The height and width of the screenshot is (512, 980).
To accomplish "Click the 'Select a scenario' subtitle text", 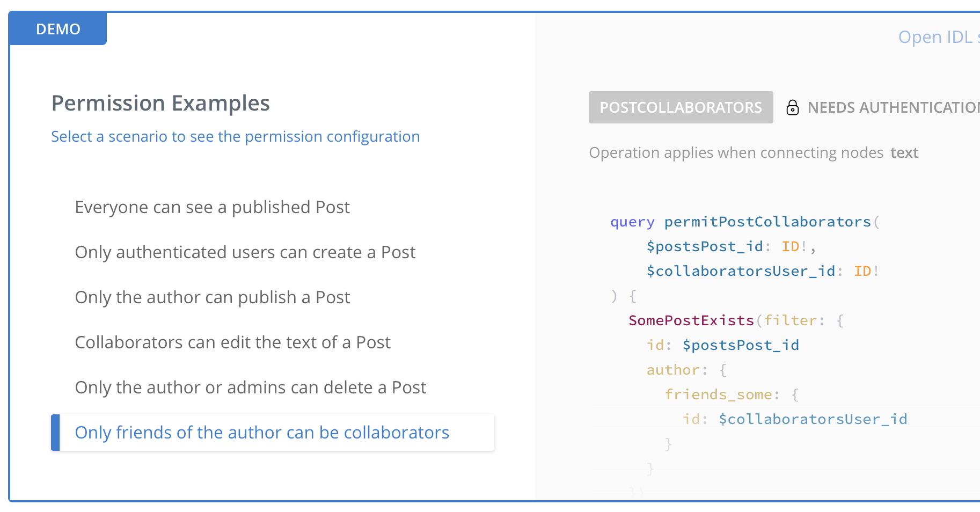I will pyautogui.click(x=236, y=136).
